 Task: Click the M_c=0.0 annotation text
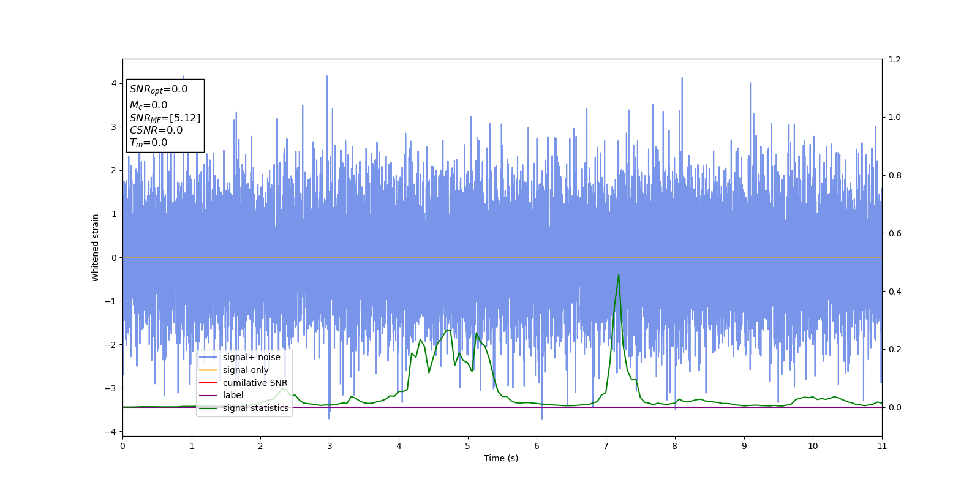[x=148, y=105]
